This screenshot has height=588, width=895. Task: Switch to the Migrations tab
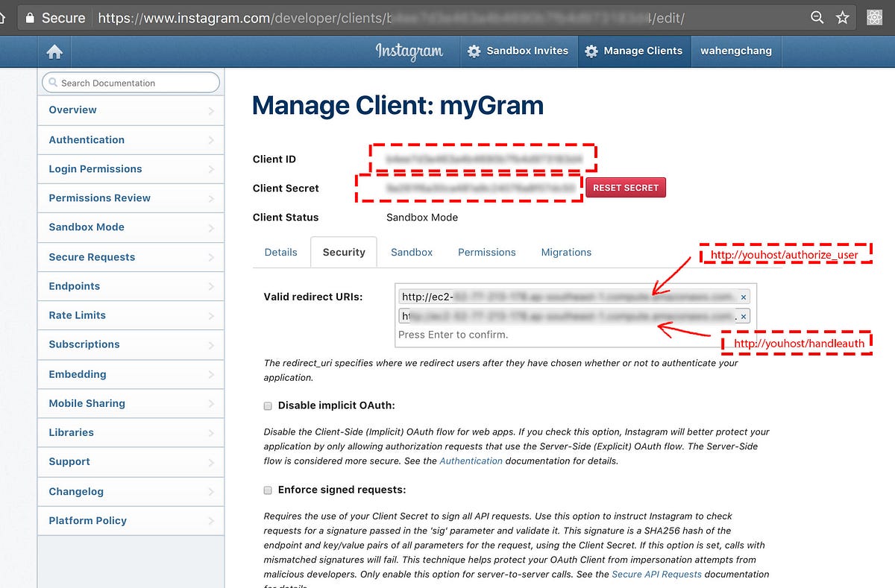click(x=566, y=253)
